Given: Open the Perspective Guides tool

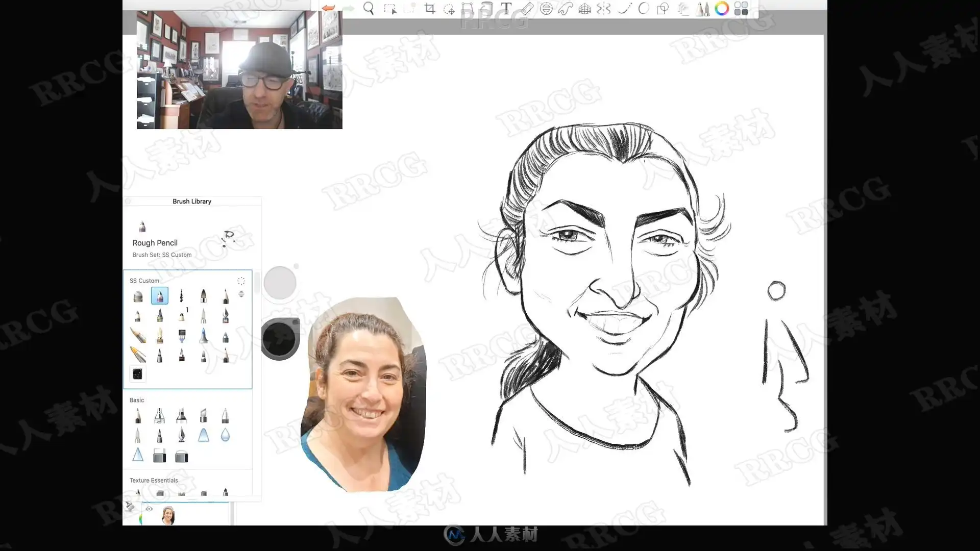Looking at the screenshot, I should (585, 8).
